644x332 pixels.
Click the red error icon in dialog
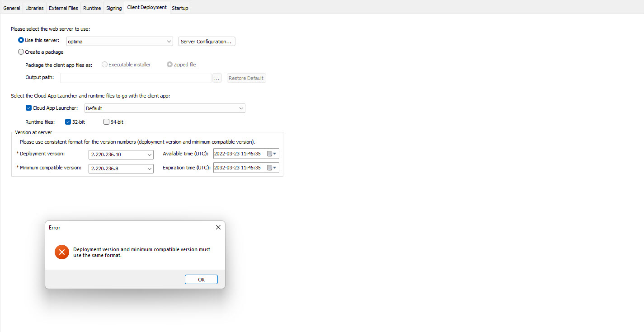tap(62, 252)
